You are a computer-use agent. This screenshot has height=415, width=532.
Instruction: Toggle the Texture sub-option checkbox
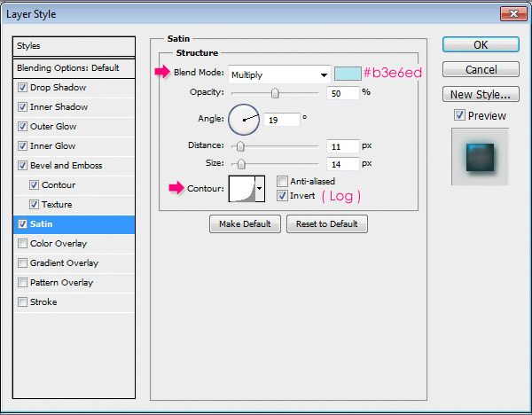tap(34, 205)
